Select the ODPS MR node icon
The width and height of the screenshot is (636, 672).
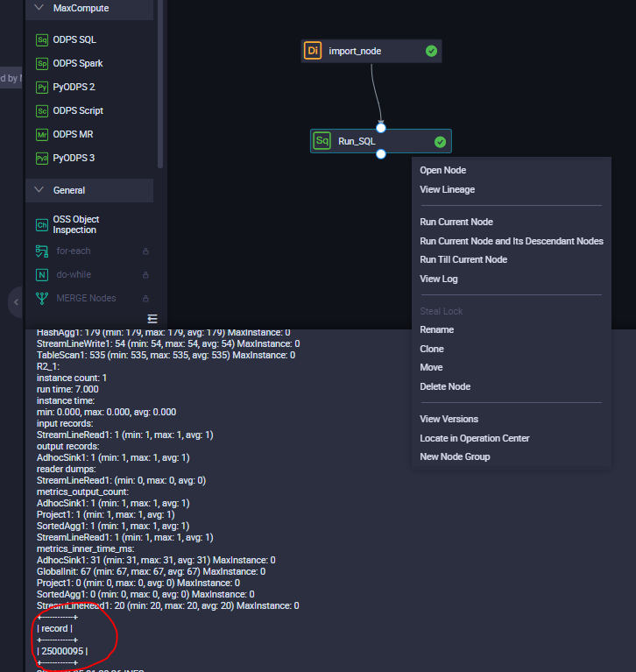[x=42, y=135]
